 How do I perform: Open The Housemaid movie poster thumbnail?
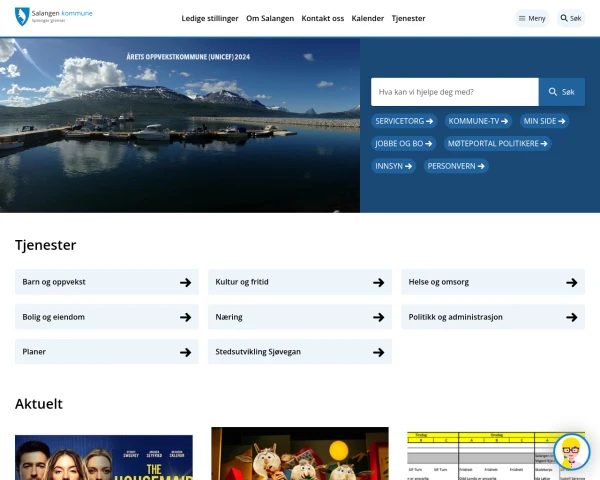pos(104,457)
